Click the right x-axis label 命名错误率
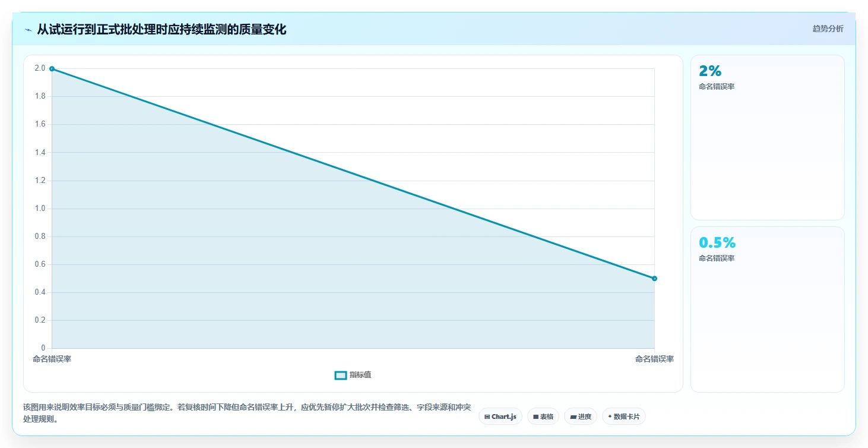868x448 pixels. coord(654,359)
